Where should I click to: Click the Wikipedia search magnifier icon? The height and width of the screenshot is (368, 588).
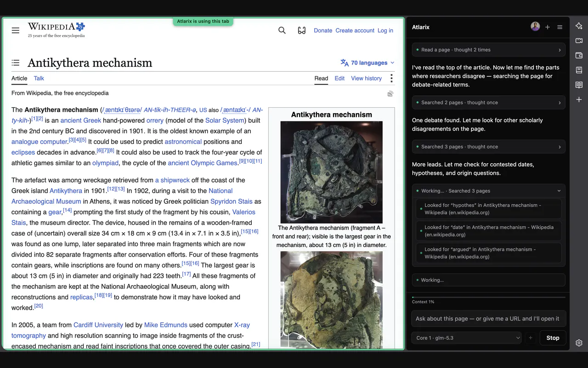282,30
